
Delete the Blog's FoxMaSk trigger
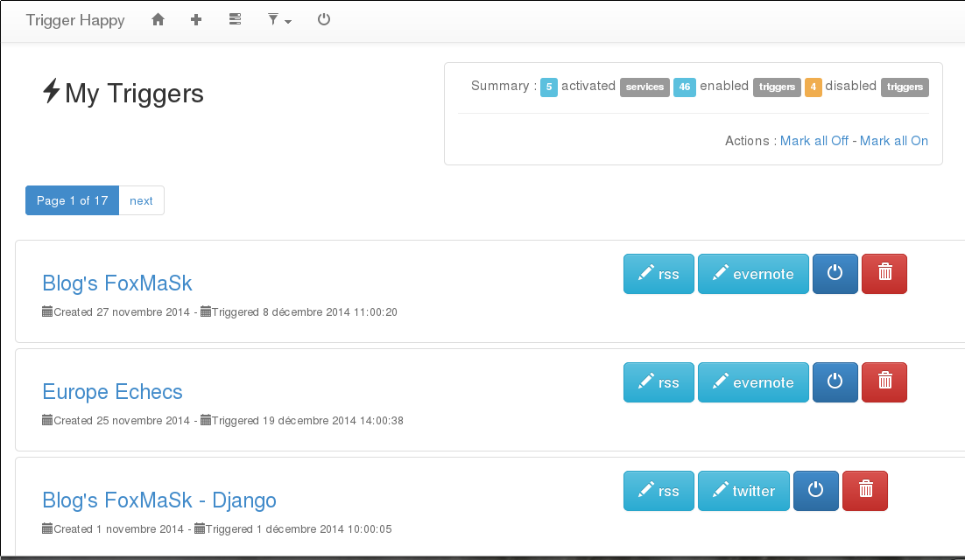tap(884, 274)
